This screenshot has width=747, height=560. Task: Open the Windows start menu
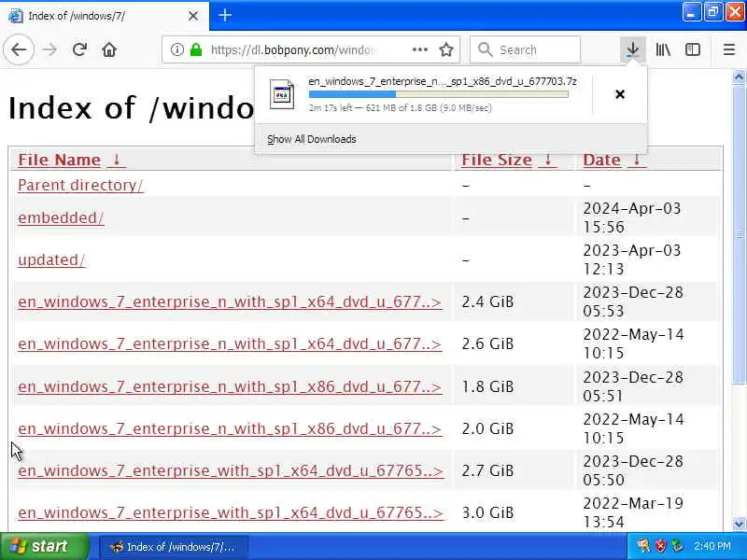coord(44,546)
